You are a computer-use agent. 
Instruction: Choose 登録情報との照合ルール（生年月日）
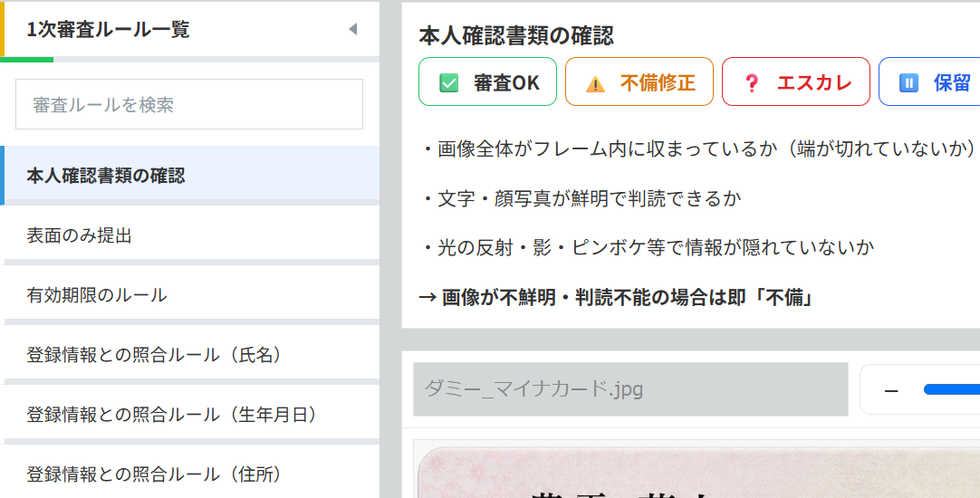coord(190,414)
